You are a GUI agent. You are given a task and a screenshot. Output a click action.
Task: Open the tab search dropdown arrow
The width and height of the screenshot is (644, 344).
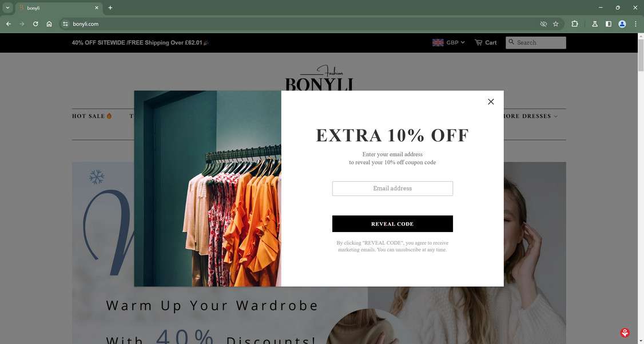pos(7,8)
